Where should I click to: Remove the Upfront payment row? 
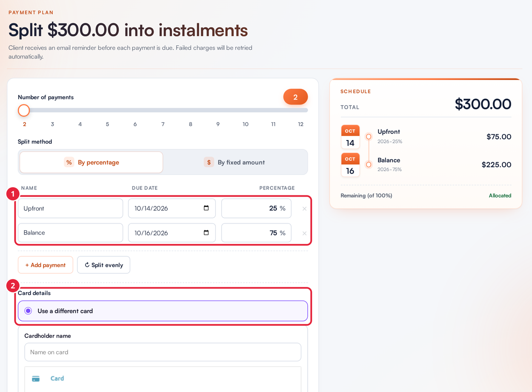point(304,209)
